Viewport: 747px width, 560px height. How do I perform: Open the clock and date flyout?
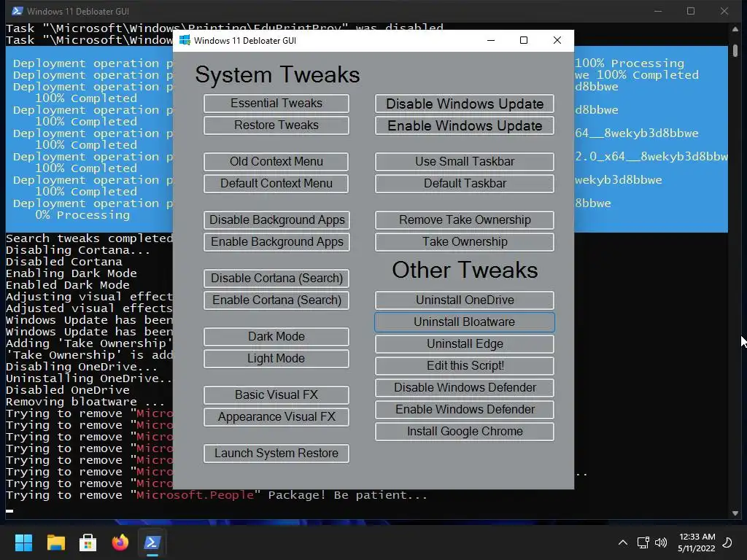pyautogui.click(x=697, y=542)
